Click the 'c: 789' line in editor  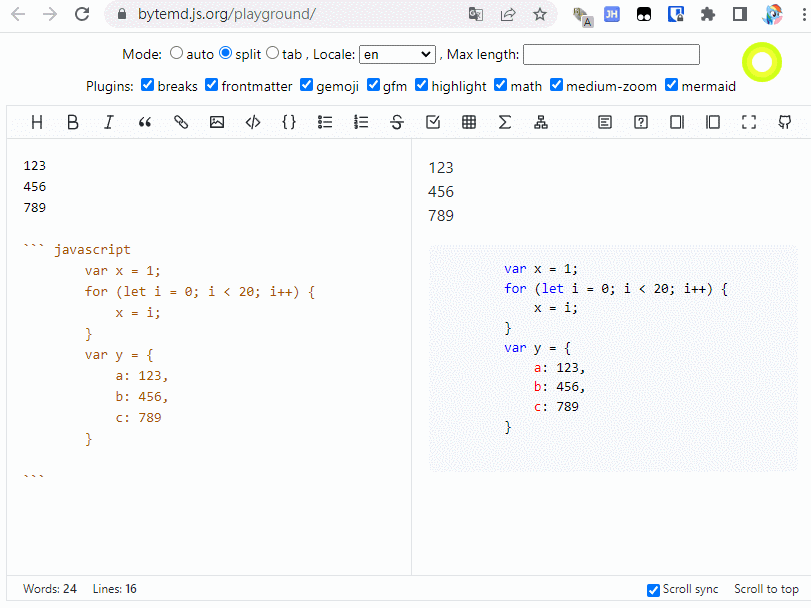138,418
